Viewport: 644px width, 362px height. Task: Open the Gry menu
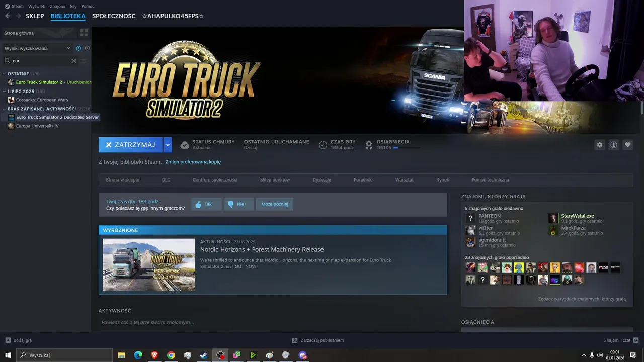pyautogui.click(x=73, y=6)
